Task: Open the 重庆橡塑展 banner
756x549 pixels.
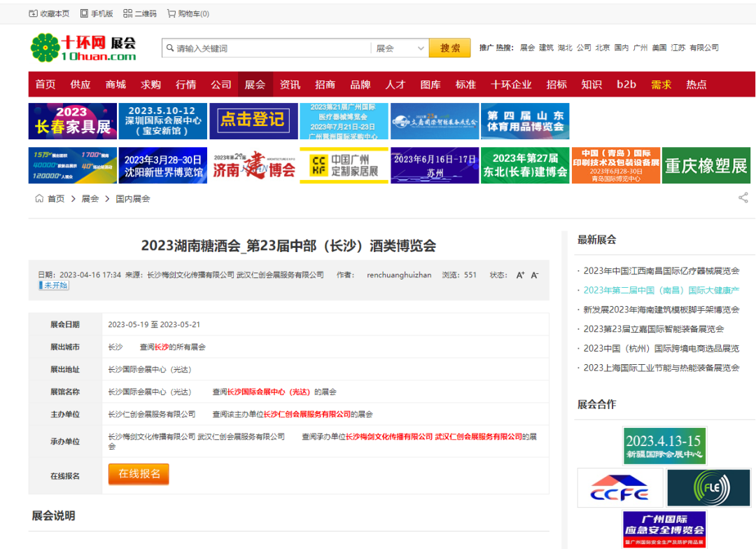Action: point(706,165)
